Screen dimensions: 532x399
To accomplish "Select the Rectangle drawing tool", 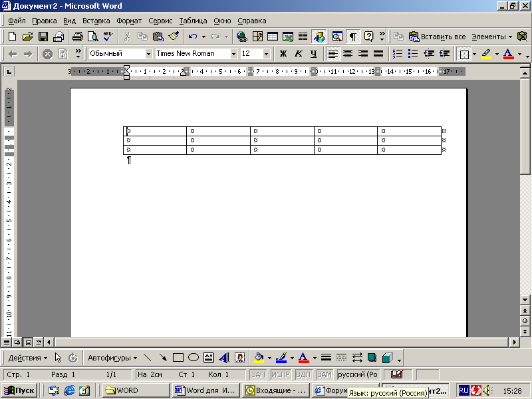I will pyautogui.click(x=178, y=358).
